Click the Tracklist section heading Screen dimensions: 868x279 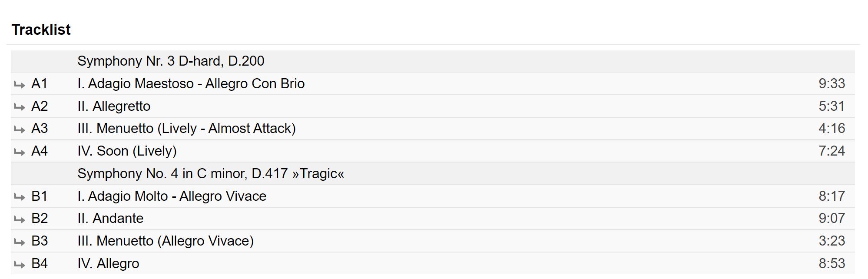(41, 30)
